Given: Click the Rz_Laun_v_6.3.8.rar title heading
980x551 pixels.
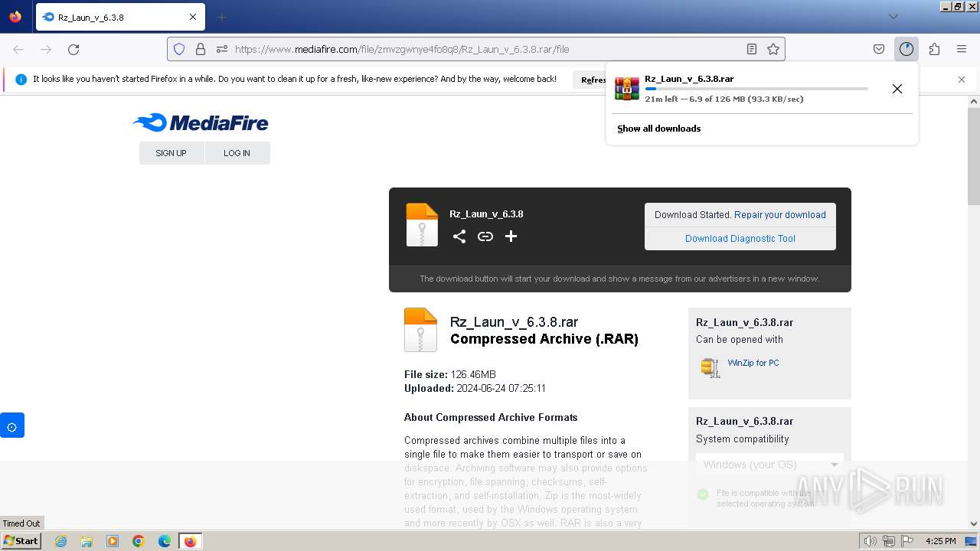Looking at the screenshot, I should (x=514, y=322).
